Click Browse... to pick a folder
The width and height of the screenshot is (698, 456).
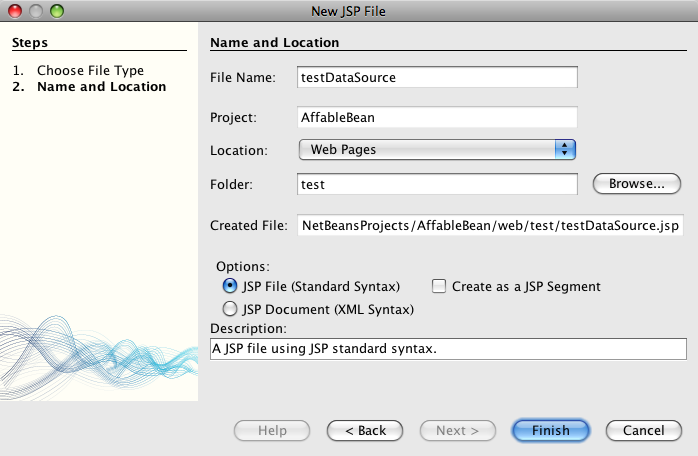click(x=637, y=184)
